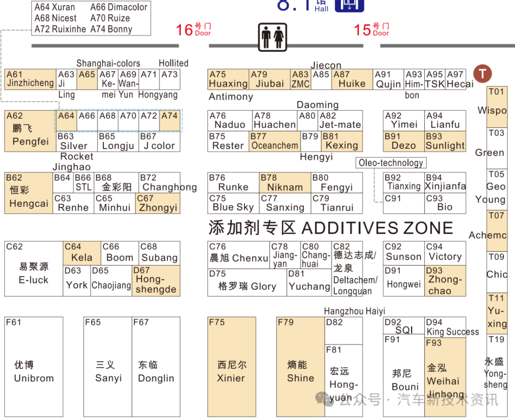
Task: Select booth C62 E-luck
Action: pos(34,269)
